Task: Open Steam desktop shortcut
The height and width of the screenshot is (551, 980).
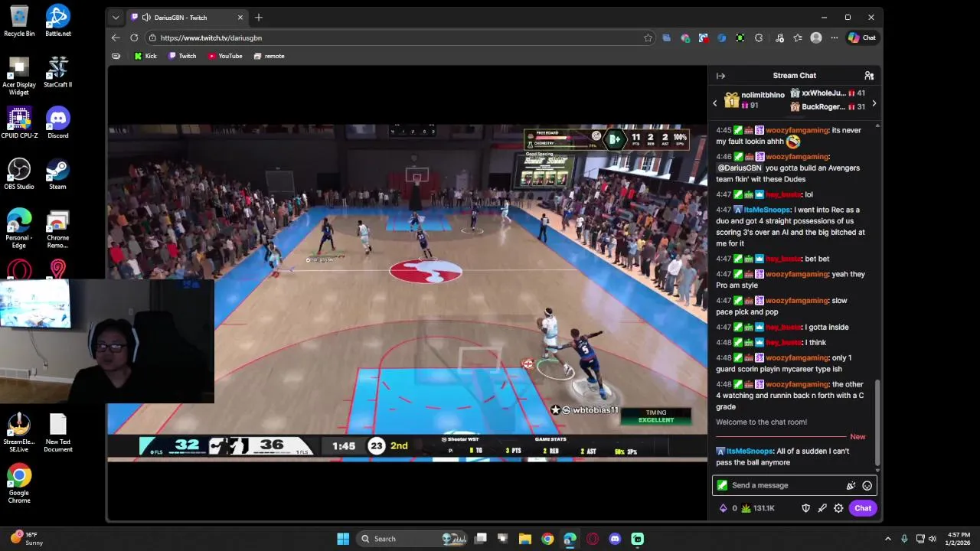Action: point(57,174)
